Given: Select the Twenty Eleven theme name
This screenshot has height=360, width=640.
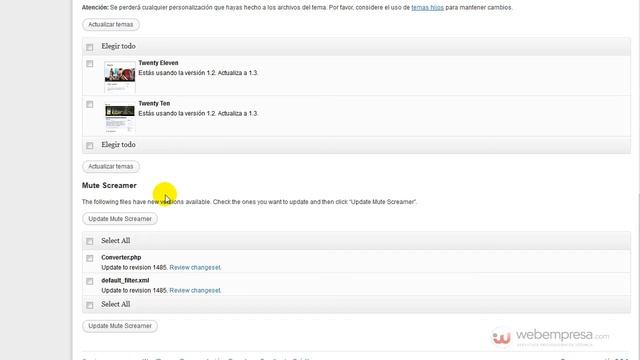Looking at the screenshot, I should 158,63.
